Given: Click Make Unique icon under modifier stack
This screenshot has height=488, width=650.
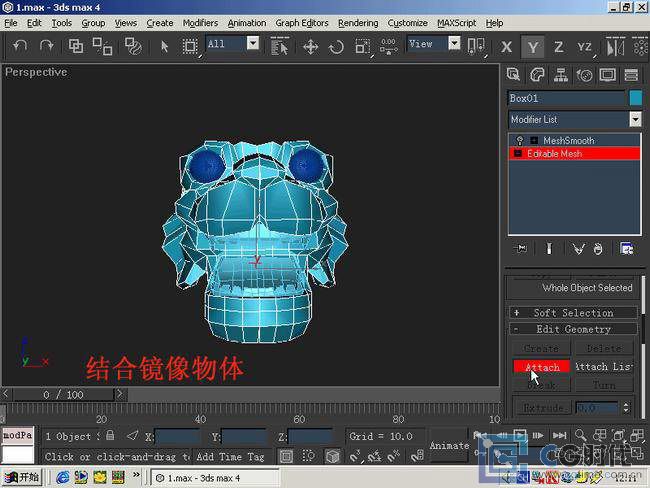Looking at the screenshot, I should [x=578, y=248].
